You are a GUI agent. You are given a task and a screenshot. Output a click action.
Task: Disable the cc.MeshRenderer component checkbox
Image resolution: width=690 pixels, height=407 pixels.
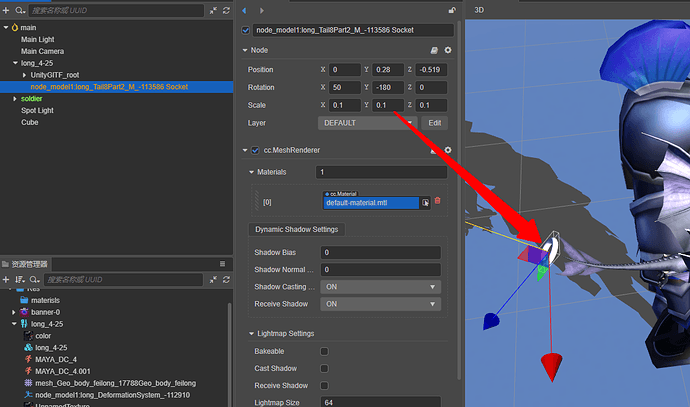pos(255,151)
